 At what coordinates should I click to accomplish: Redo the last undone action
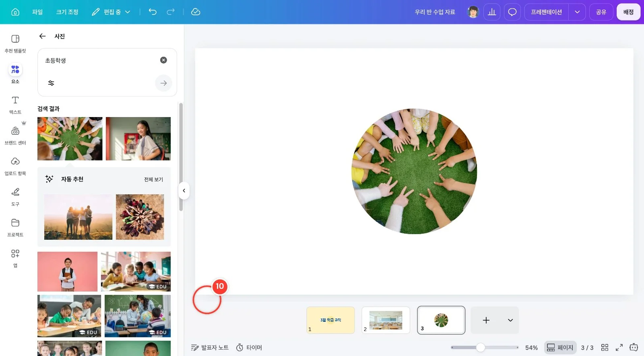(x=171, y=12)
